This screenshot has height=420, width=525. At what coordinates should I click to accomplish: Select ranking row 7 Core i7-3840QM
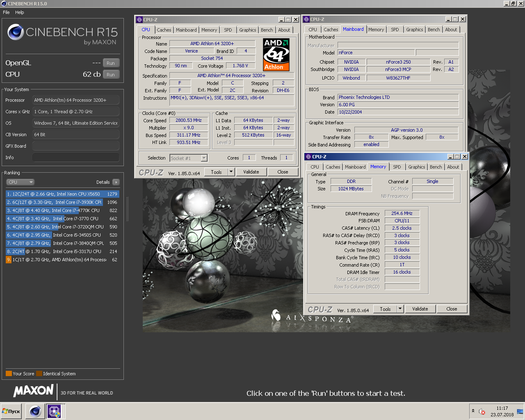pos(62,243)
